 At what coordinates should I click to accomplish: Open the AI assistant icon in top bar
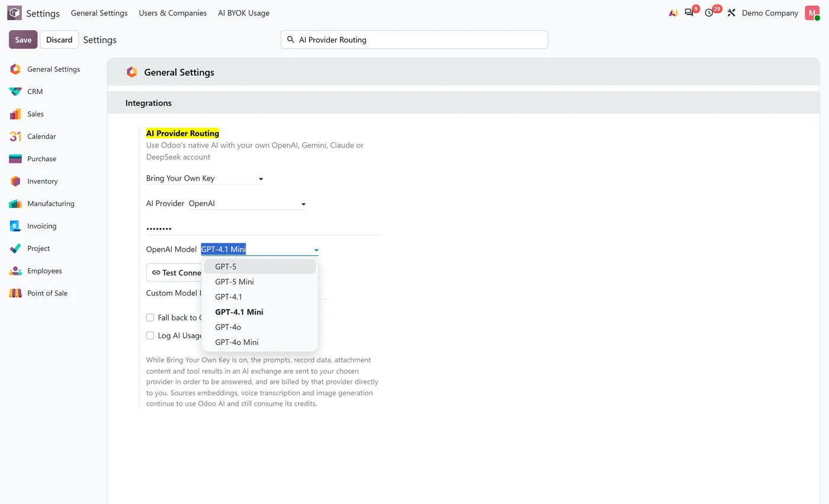(673, 13)
